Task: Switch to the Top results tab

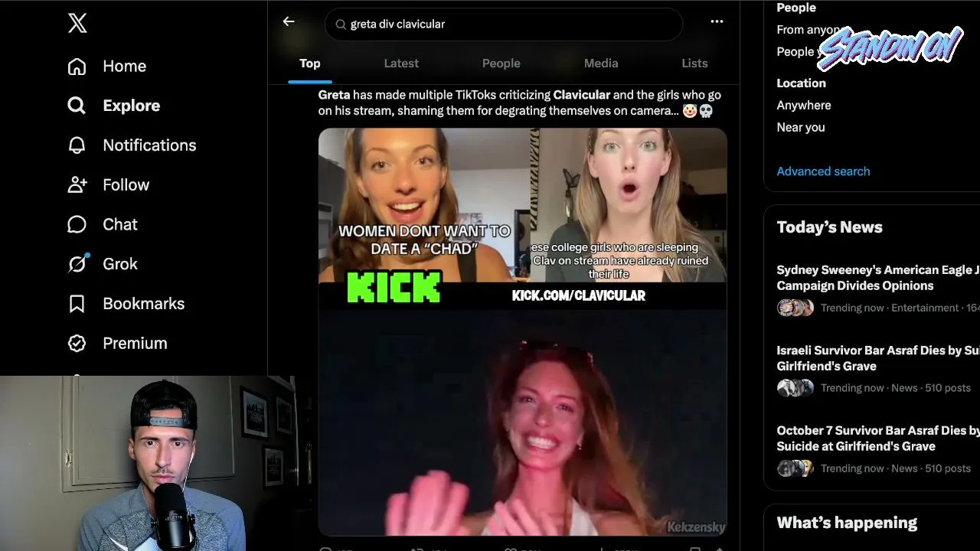Action: click(x=310, y=64)
